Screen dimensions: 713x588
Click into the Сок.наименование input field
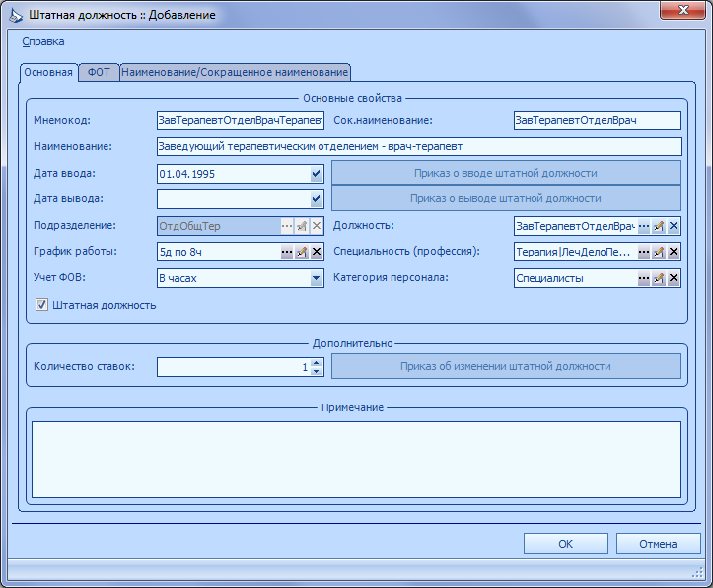click(x=598, y=121)
